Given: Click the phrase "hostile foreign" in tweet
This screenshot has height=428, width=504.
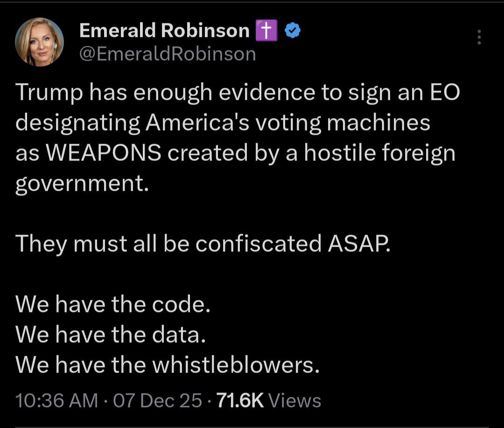Looking at the screenshot, I should [379, 153].
